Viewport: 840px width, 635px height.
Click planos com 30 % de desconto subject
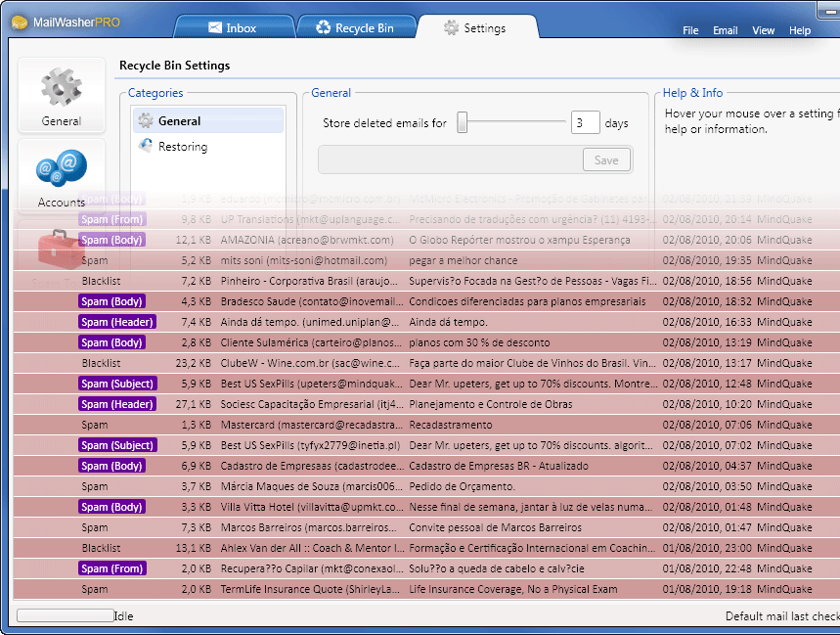pyautogui.click(x=479, y=342)
